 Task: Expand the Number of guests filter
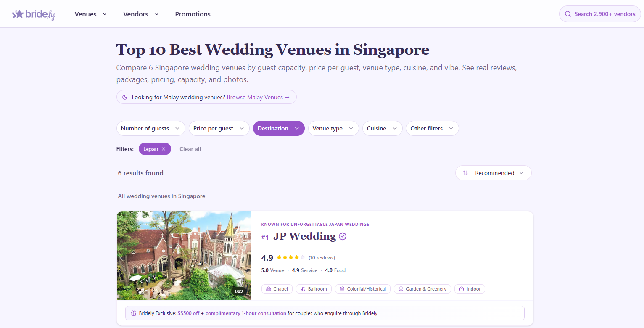pyautogui.click(x=151, y=128)
